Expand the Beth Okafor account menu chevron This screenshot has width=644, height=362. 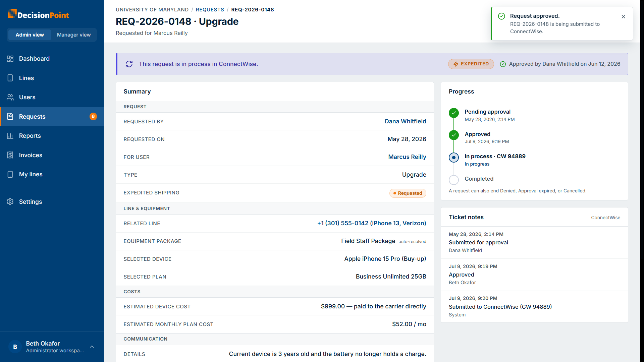pos(92,347)
